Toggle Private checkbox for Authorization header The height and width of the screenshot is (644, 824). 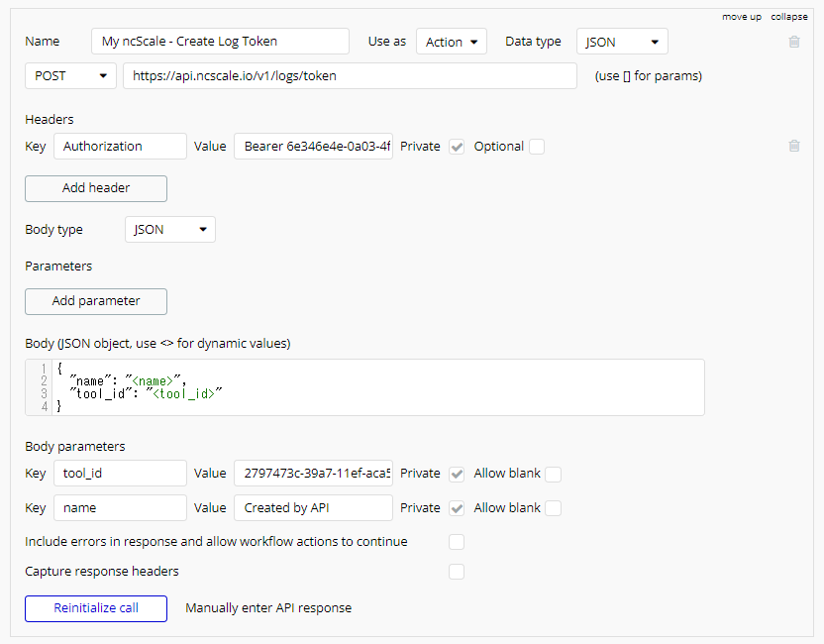457,147
